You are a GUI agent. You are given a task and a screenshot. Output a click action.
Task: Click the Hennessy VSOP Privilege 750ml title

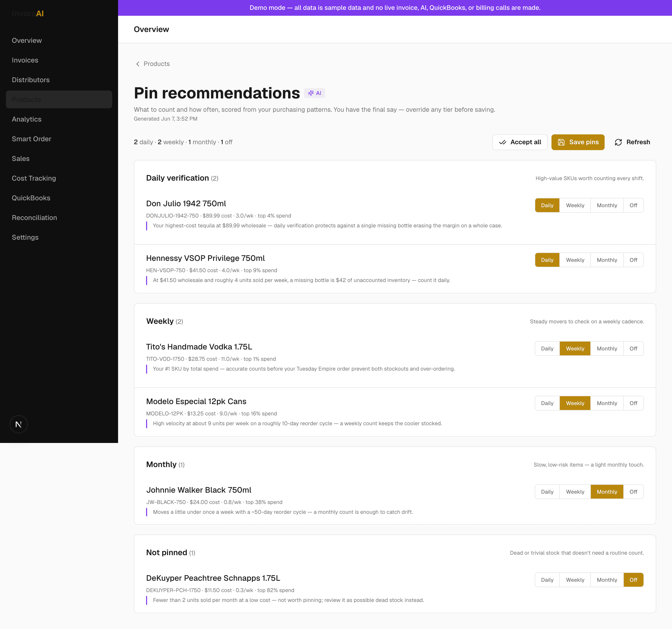point(205,258)
